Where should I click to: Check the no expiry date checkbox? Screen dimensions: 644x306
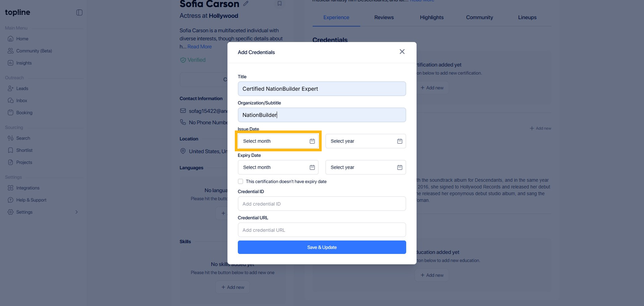click(x=240, y=181)
